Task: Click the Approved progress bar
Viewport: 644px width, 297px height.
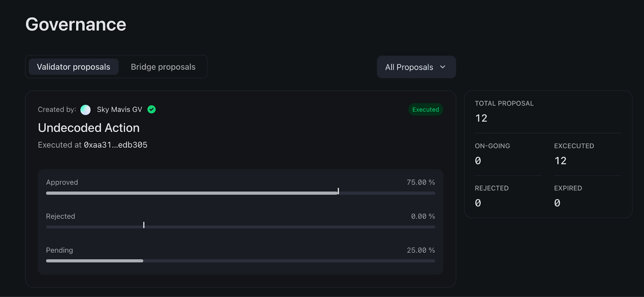Action: tap(241, 193)
